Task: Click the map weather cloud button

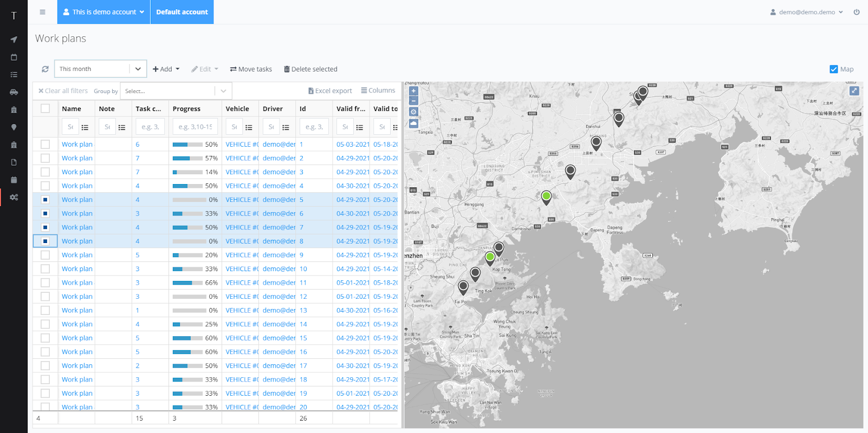Action: (413, 123)
